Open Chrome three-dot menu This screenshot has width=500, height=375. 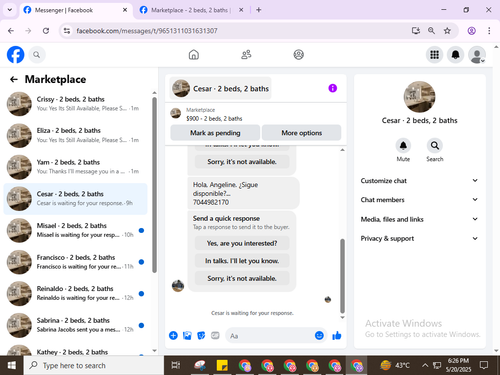click(x=489, y=31)
